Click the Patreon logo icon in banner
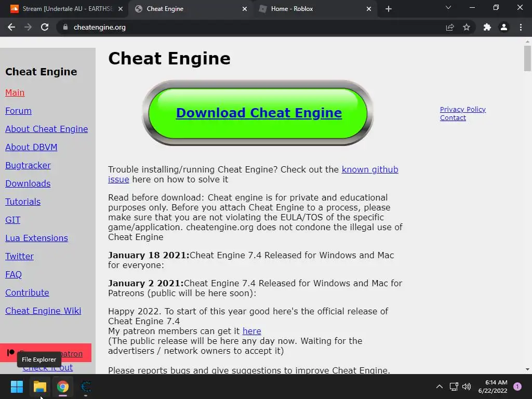The width and height of the screenshot is (532, 399). tap(10, 353)
